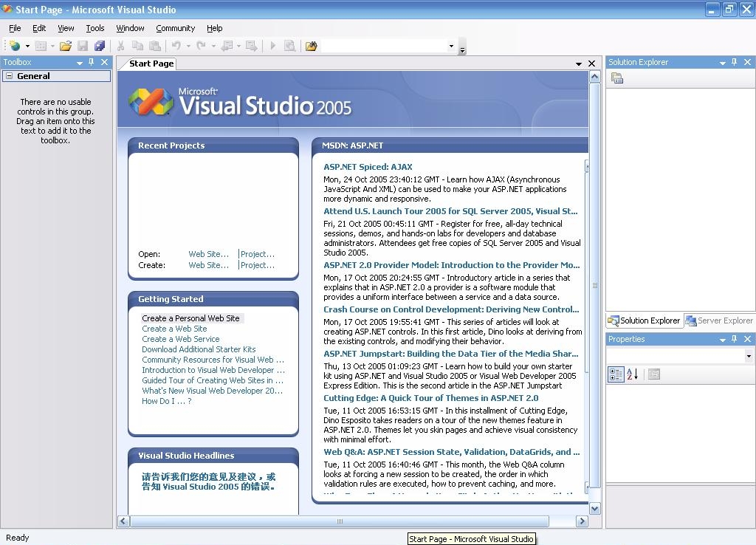Click the Paste toolbar icon
The image size is (756, 545).
pos(155,47)
